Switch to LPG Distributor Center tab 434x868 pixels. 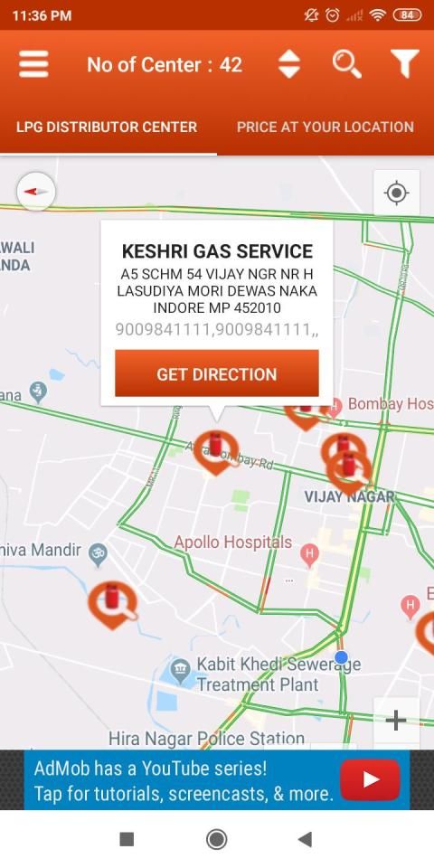click(x=107, y=127)
